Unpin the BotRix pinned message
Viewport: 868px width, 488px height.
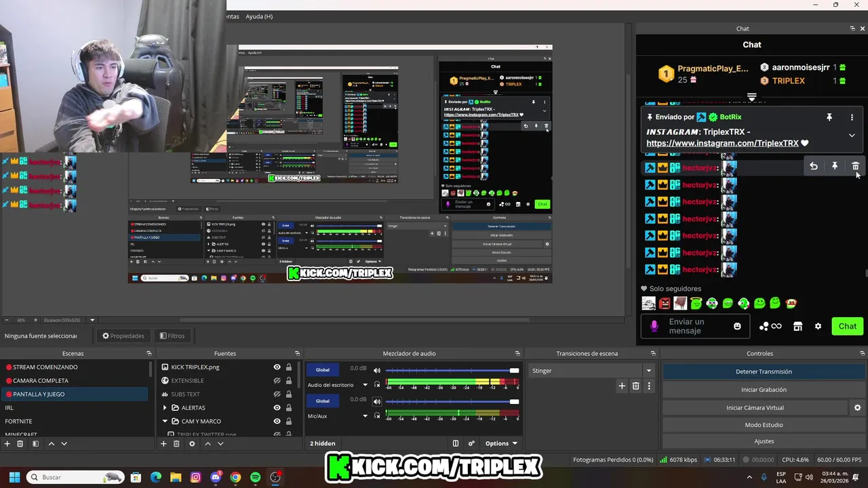click(829, 117)
